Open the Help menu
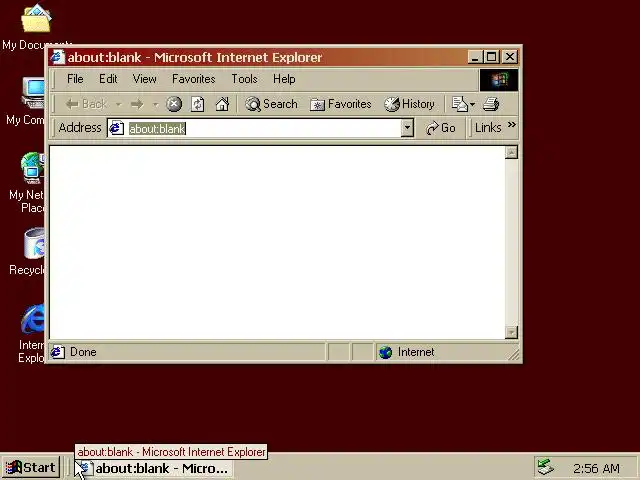The width and height of the screenshot is (640, 480). point(284,79)
